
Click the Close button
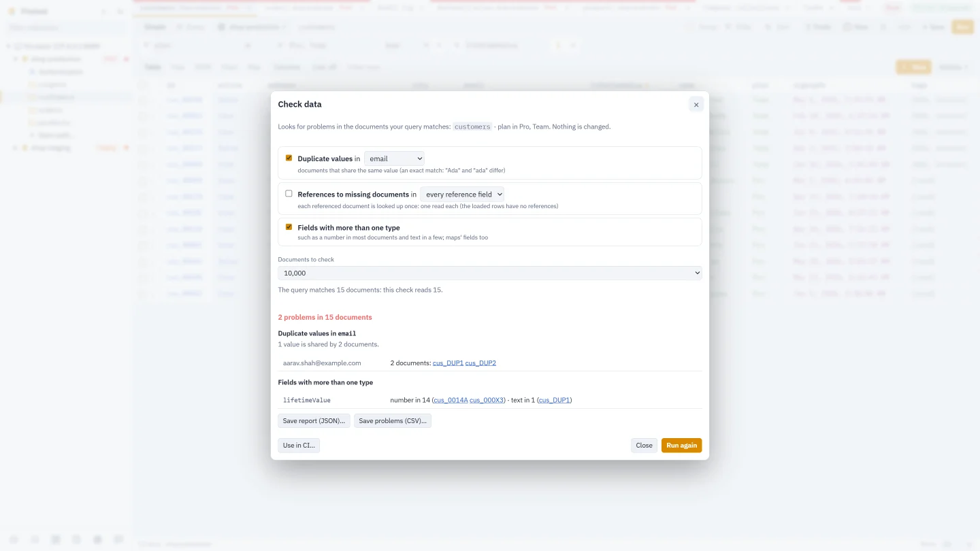click(644, 446)
